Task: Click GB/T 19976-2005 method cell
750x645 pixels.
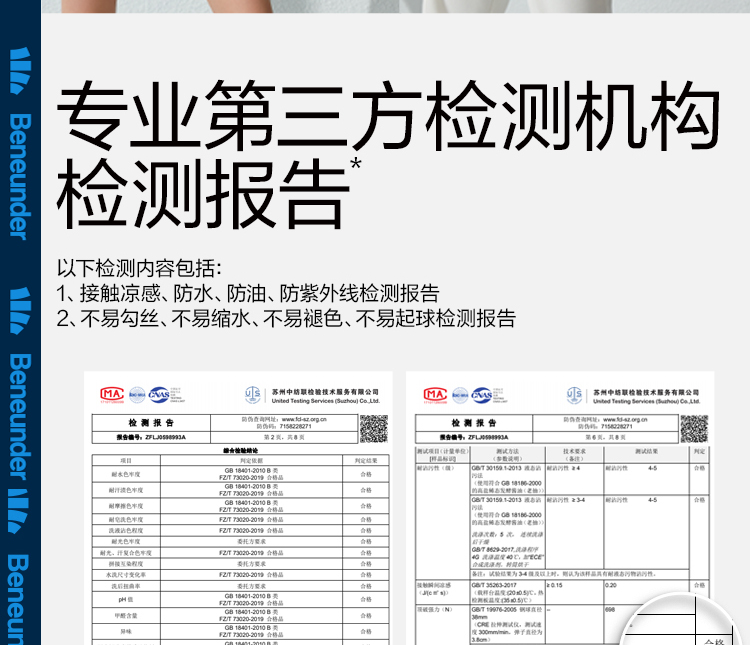Action: pos(507,624)
